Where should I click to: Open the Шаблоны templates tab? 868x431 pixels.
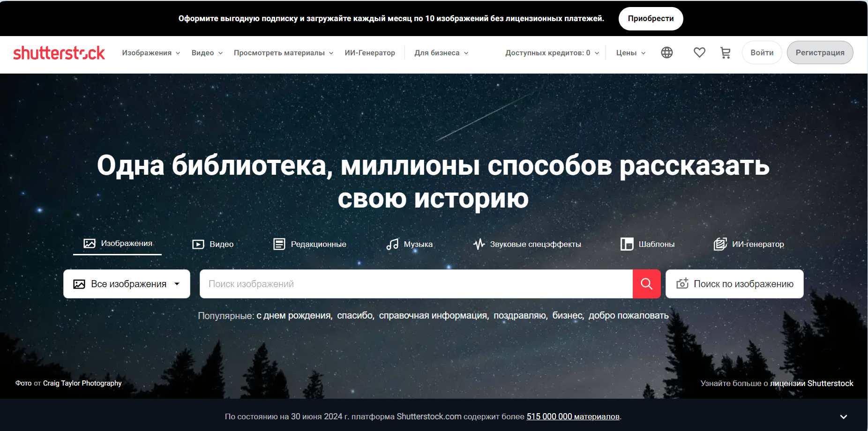(647, 244)
